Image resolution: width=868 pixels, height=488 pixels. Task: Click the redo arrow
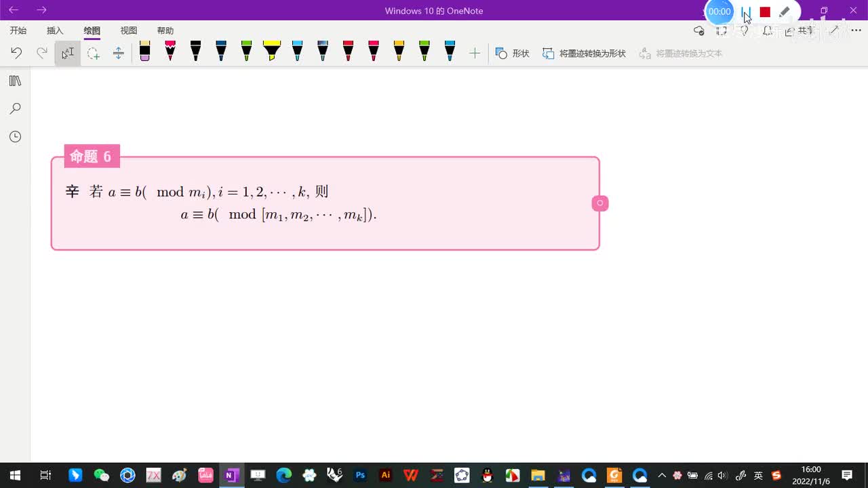pos(42,53)
